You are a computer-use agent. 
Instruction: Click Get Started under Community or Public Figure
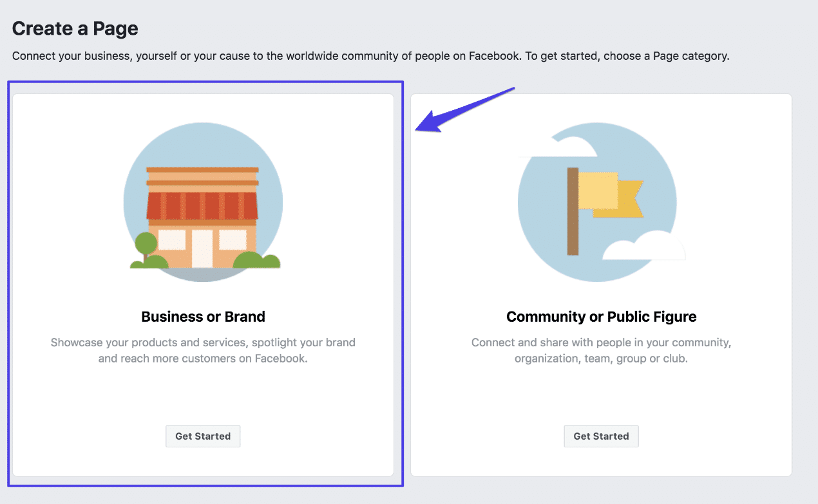point(601,436)
